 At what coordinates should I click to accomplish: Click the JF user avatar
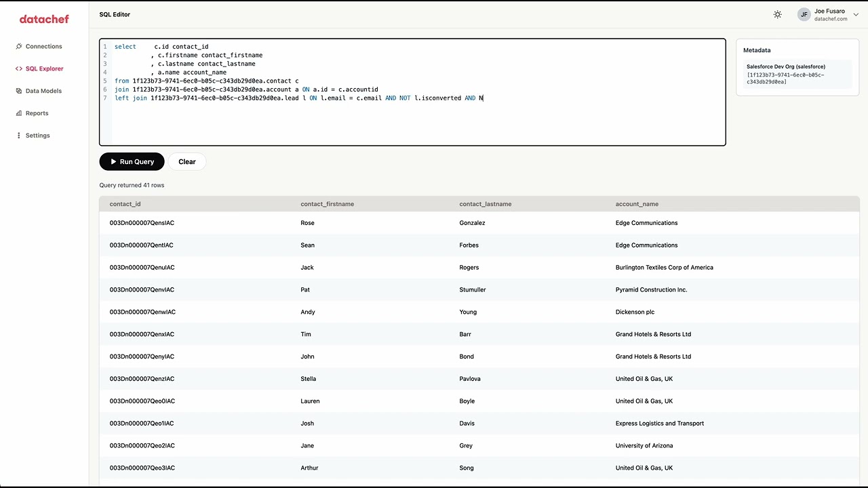[804, 14]
